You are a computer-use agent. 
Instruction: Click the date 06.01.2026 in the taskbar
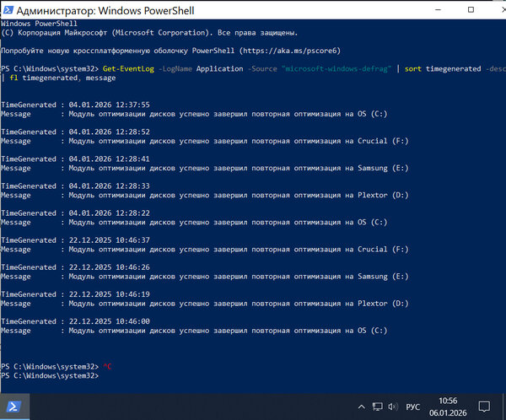(448, 413)
